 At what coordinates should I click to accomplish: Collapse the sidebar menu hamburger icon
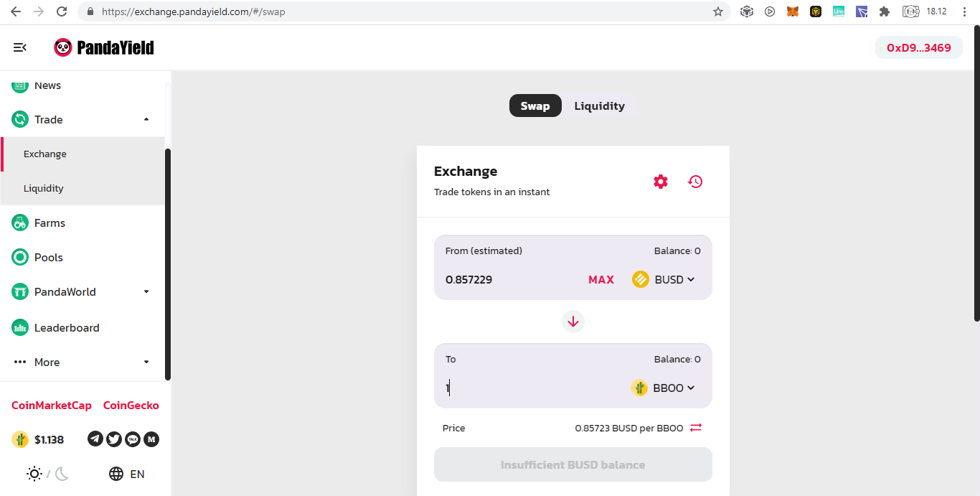(x=20, y=47)
